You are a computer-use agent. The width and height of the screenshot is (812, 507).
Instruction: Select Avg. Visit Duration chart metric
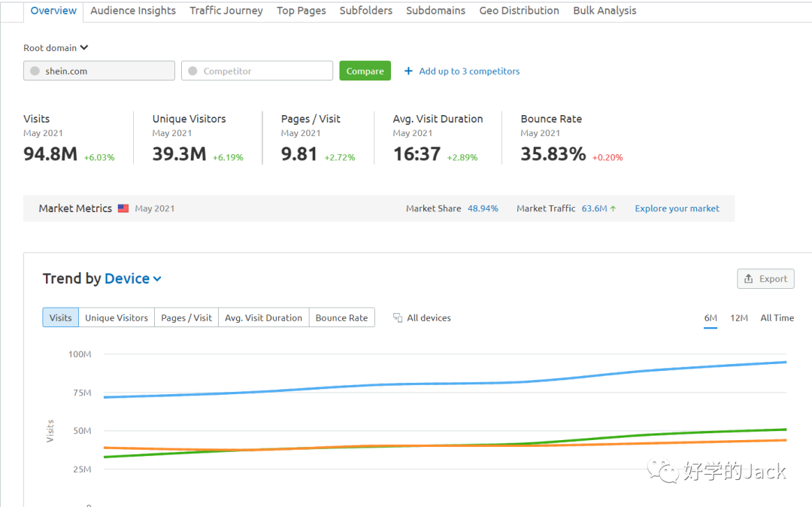[264, 317]
